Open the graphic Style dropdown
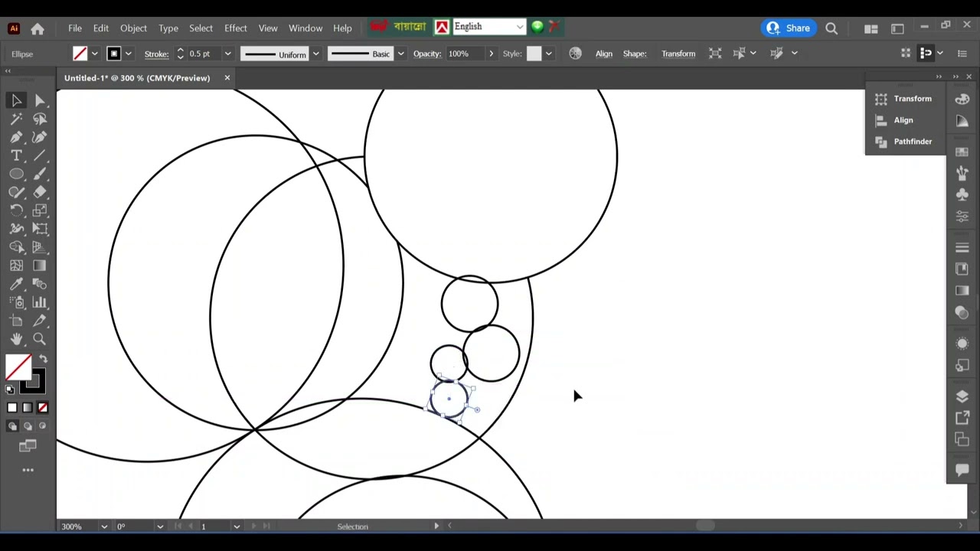 point(548,54)
